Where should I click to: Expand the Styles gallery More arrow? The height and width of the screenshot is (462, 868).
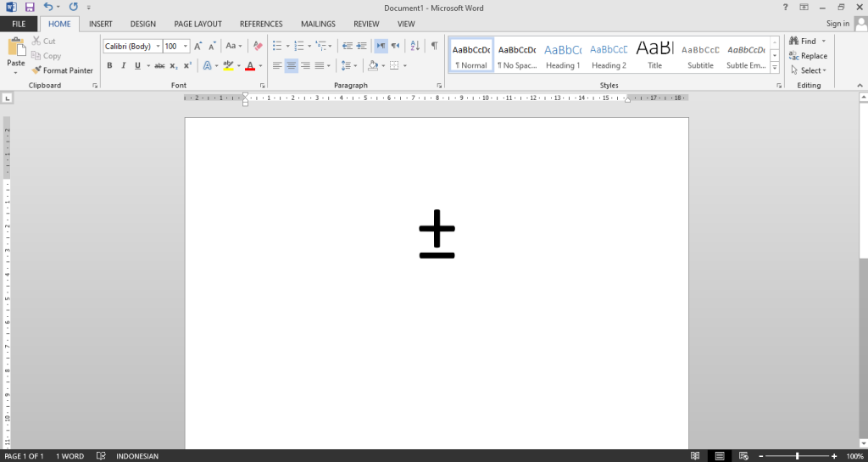click(775, 67)
